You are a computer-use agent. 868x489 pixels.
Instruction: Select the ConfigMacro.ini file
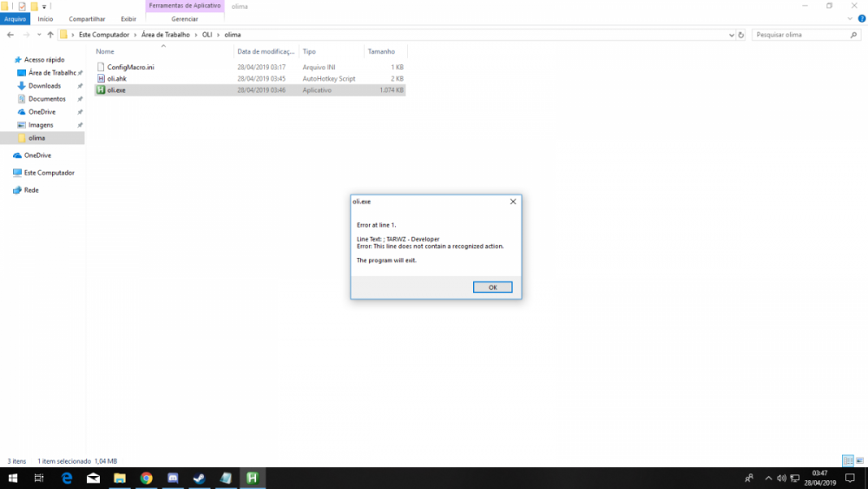click(x=250, y=67)
